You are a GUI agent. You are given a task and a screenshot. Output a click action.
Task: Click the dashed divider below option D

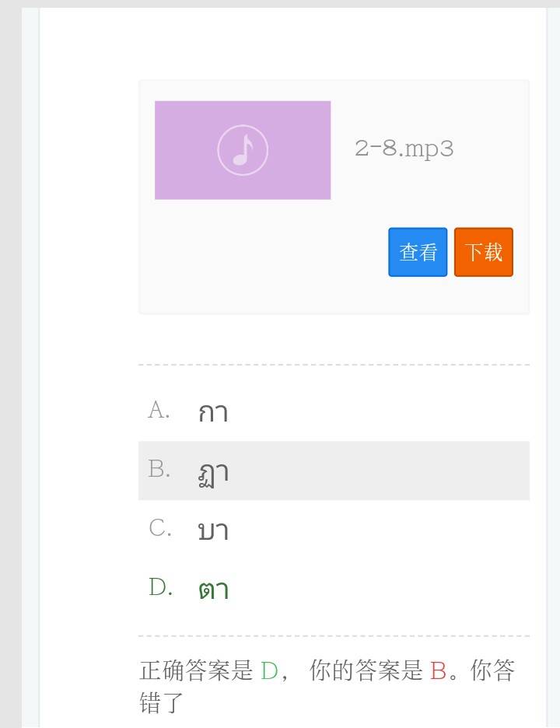coord(334,635)
